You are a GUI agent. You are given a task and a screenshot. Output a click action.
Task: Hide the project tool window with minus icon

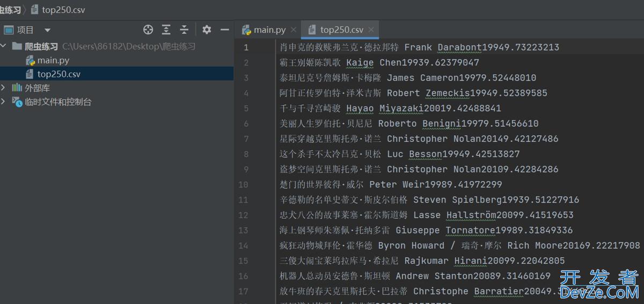click(x=225, y=30)
